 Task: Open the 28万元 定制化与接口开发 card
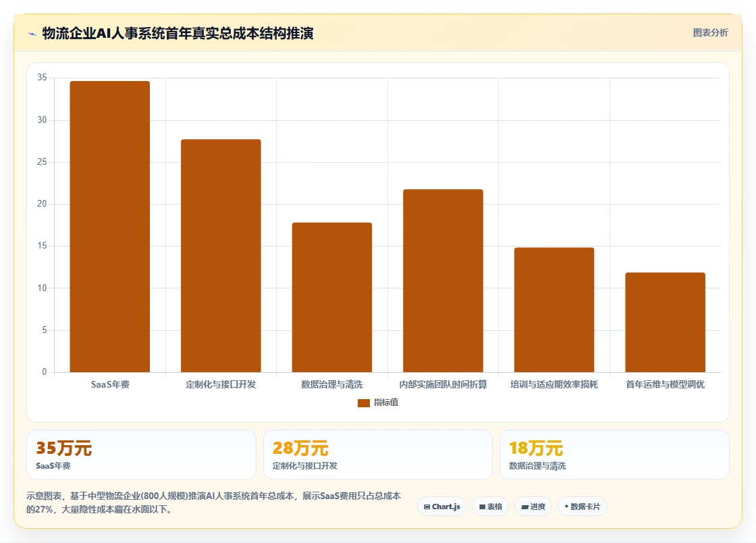click(378, 455)
